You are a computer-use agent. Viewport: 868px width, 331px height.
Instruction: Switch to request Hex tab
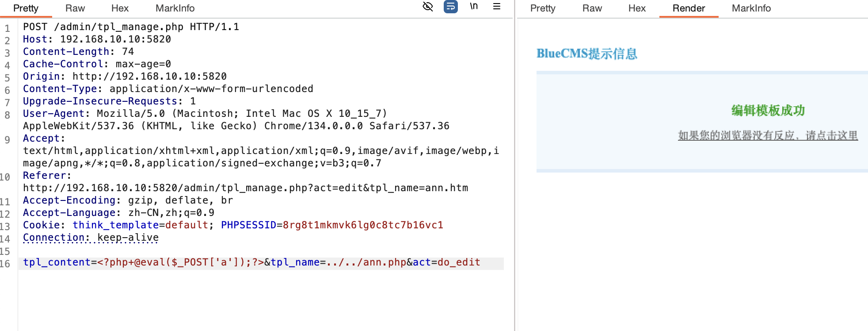[x=120, y=8]
